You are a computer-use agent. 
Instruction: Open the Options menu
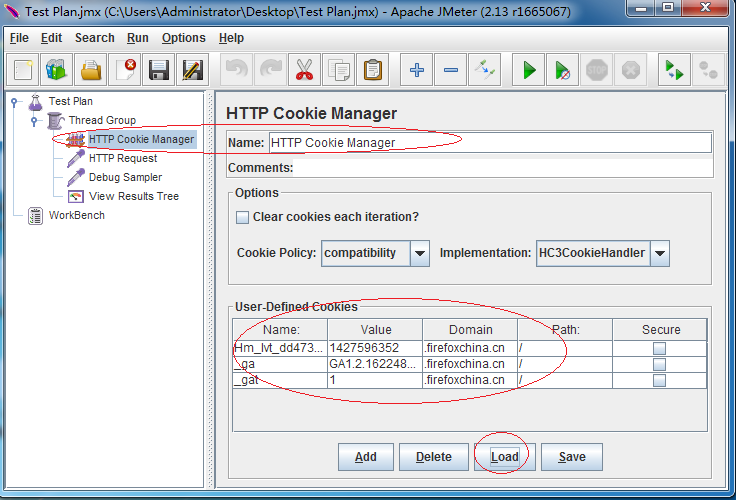click(x=184, y=38)
